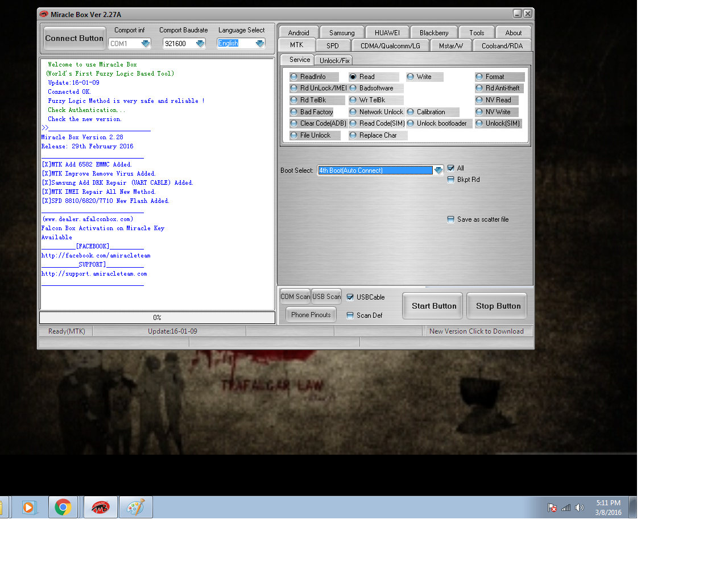Switch to the Android tab
This screenshot has width=728, height=582.
(x=299, y=32)
